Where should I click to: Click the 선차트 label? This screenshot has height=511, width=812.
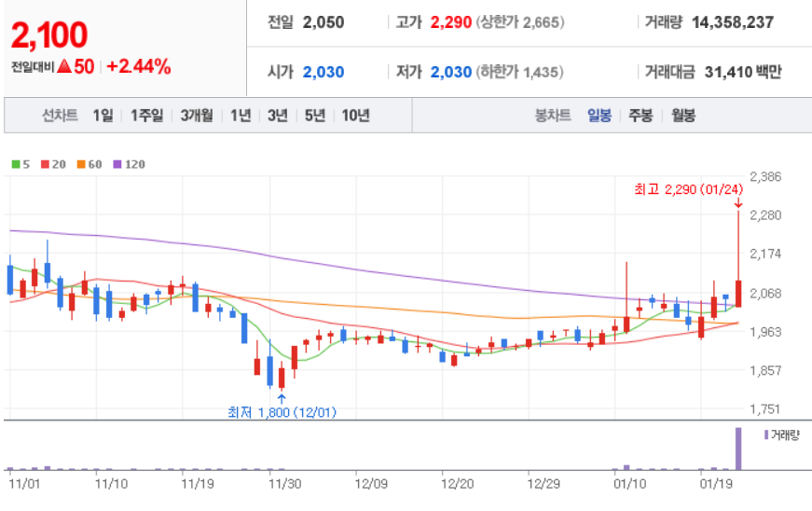60,115
